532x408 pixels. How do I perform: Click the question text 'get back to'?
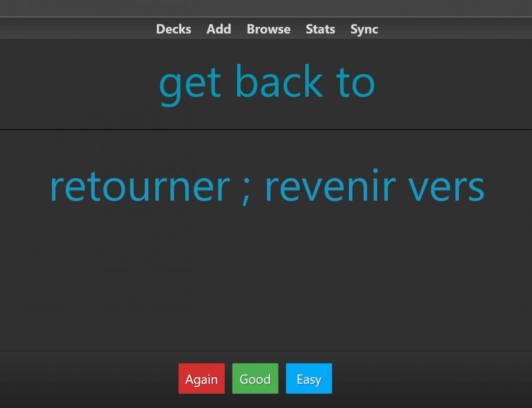pyautogui.click(x=267, y=82)
